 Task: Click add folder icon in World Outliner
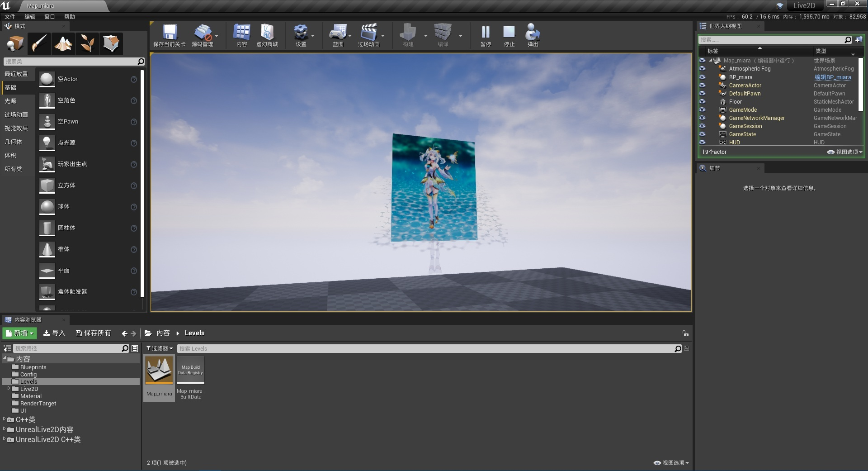point(859,40)
